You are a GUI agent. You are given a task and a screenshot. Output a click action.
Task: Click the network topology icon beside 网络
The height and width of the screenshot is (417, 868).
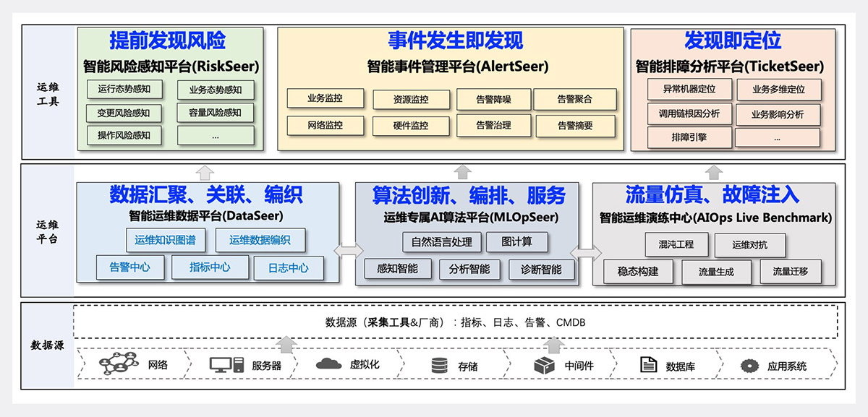pyautogui.click(x=117, y=365)
